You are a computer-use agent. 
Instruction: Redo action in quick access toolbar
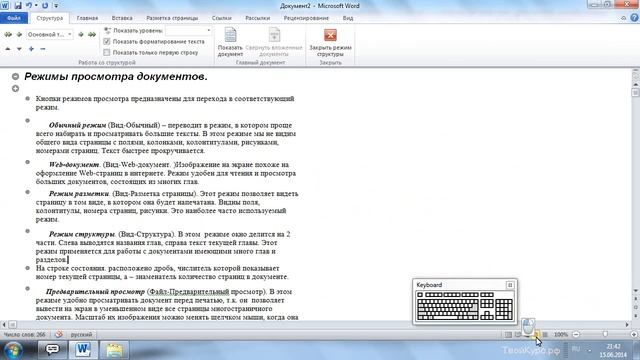click(45, 6)
